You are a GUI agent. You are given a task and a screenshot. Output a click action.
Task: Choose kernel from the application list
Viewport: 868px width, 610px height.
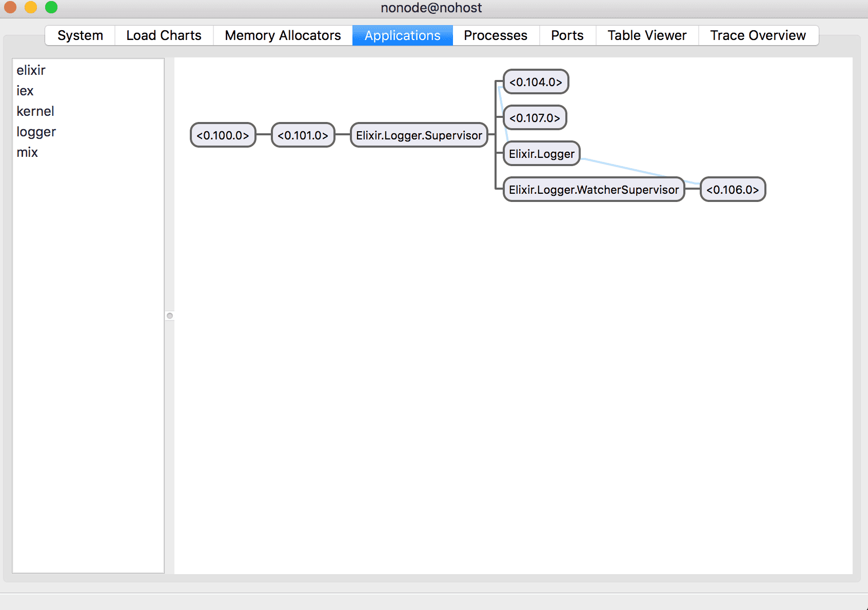click(35, 111)
